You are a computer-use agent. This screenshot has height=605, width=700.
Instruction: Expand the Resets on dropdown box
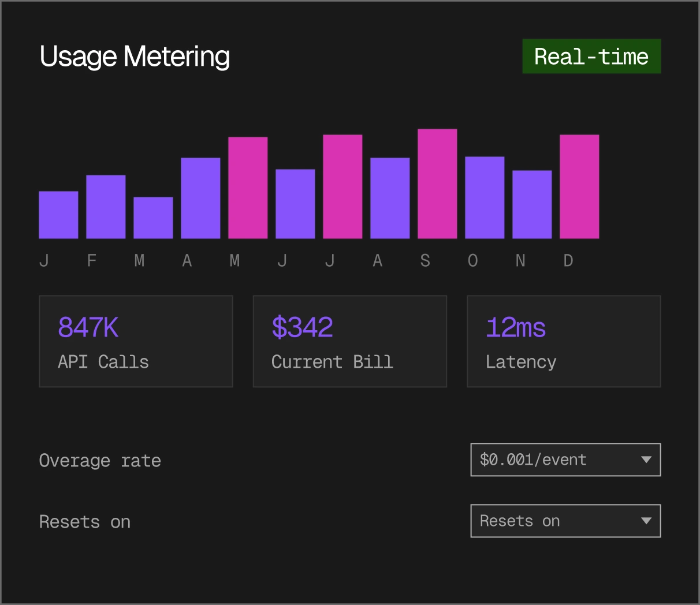point(565,521)
